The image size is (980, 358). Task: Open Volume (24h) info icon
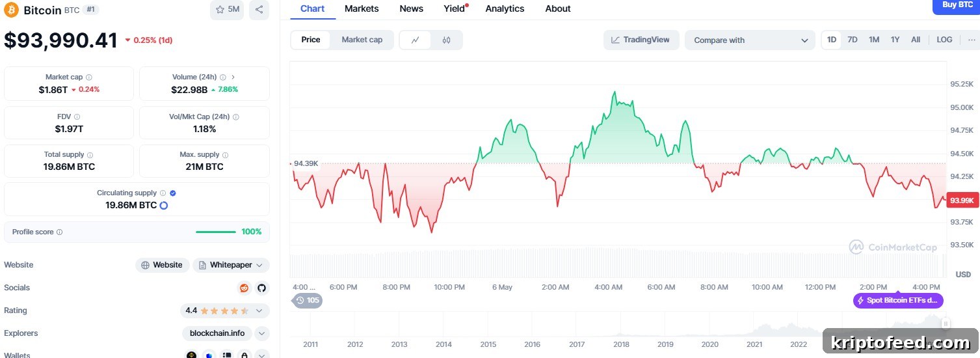pos(223,77)
